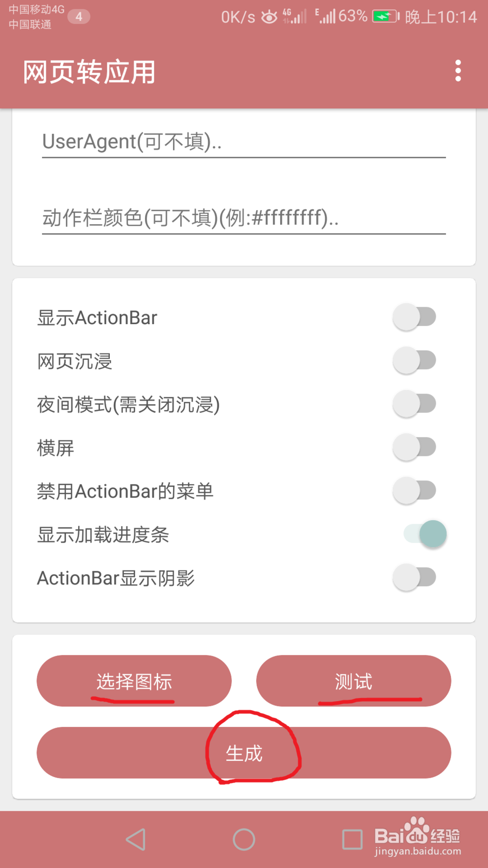Focus the UserAgent input field
Viewport: 488px width, 868px height.
pos(244,142)
